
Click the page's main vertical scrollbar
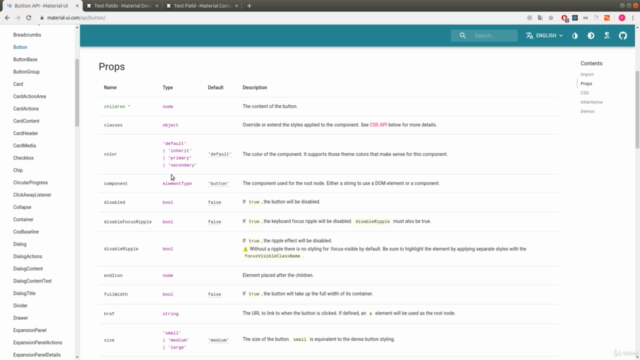(x=637, y=109)
